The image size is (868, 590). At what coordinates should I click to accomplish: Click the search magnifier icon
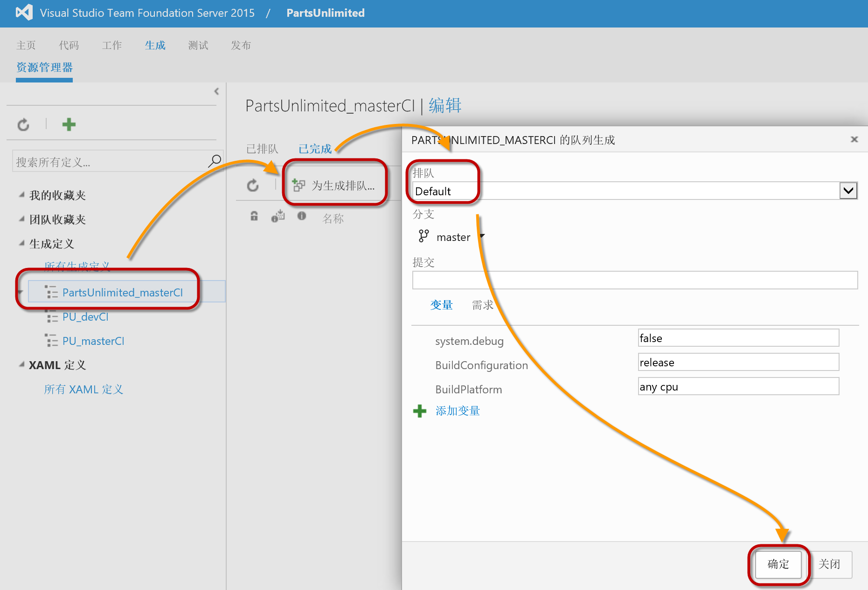[x=214, y=161]
